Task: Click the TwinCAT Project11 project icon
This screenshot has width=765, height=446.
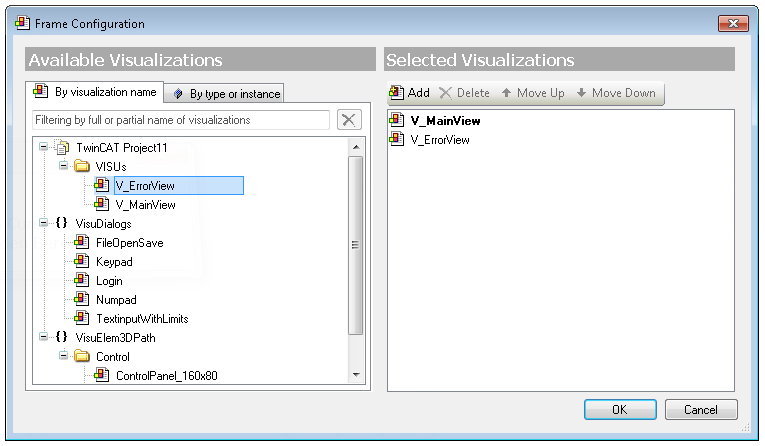Action: point(62,147)
